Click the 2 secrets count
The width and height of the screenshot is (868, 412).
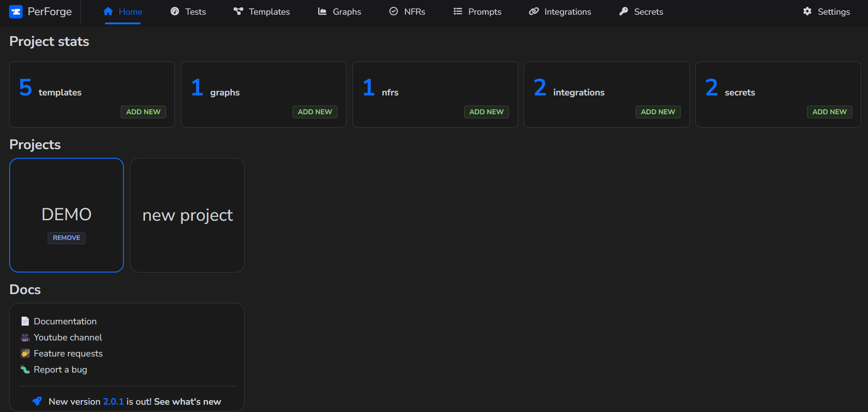(x=711, y=87)
